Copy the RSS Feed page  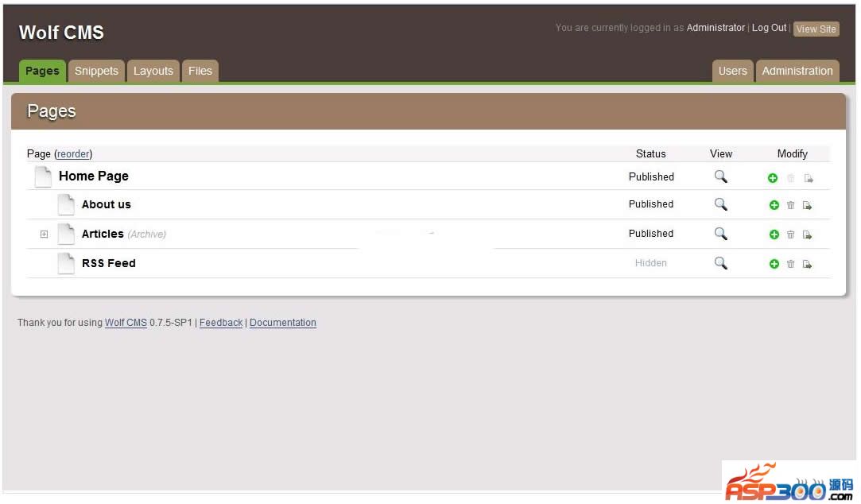tap(807, 264)
